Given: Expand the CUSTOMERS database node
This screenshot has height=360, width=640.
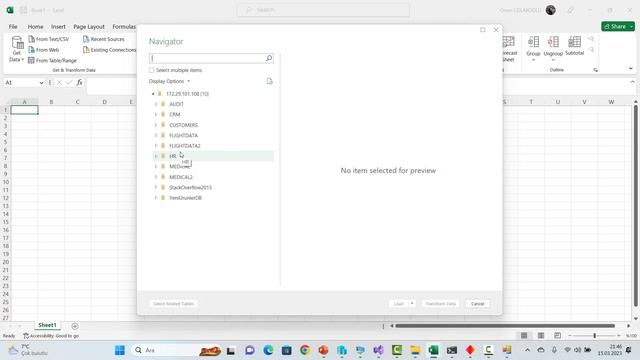Looking at the screenshot, I should (x=156, y=125).
